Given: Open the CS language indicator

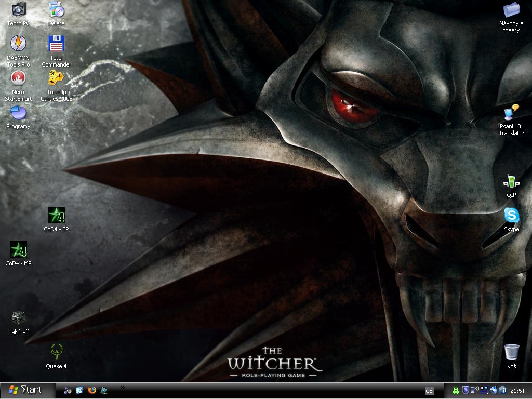Looking at the screenshot, I should click(429, 391).
